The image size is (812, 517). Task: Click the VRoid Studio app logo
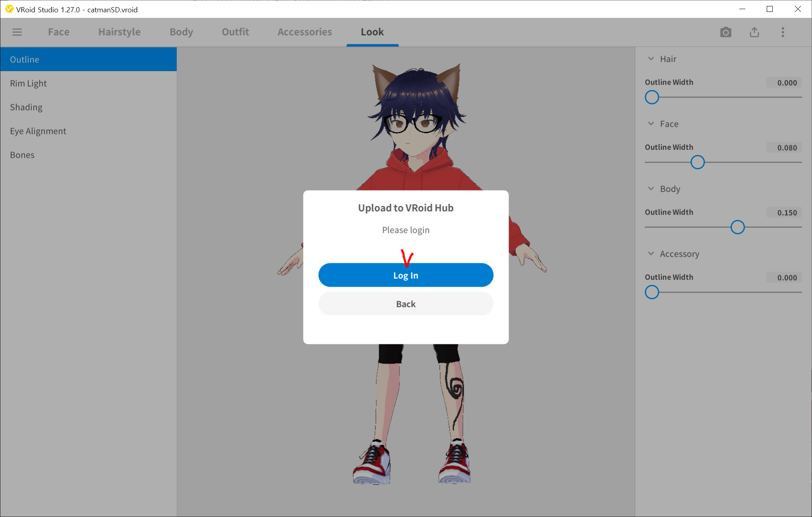click(9, 9)
